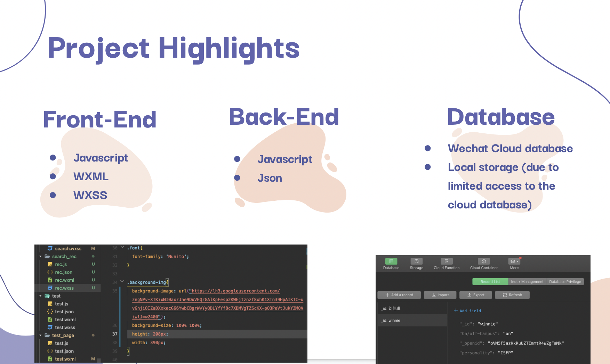Click the Add a record button
Image resolution: width=610 pixels, height=364 pixels.
click(x=399, y=295)
